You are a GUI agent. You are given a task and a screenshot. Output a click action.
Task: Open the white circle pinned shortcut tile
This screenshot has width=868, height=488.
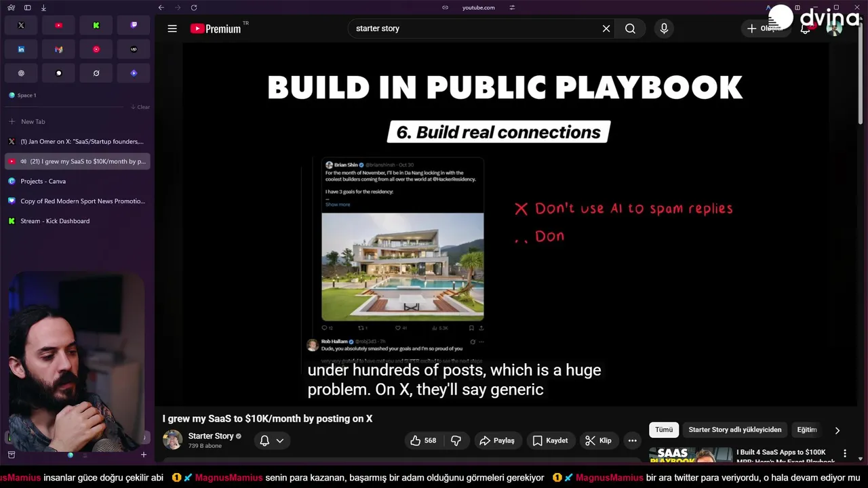58,73
